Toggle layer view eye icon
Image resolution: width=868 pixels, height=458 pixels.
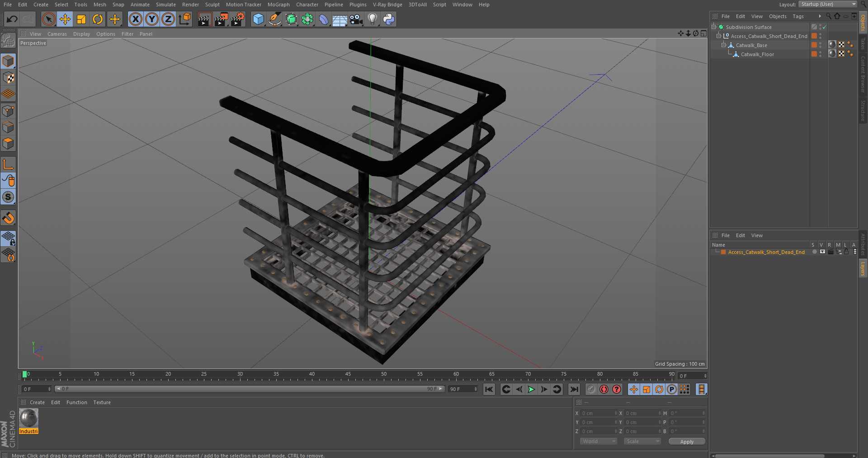[822, 252]
